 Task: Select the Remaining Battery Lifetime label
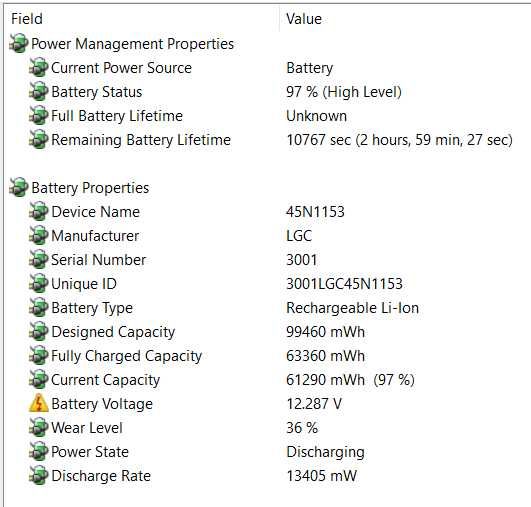[141, 140]
